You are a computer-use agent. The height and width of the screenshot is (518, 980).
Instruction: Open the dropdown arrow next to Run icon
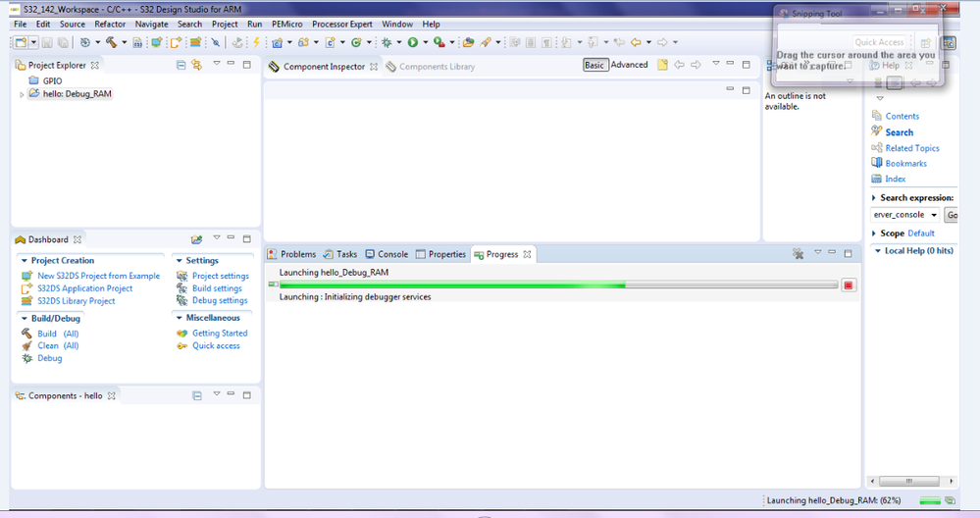pos(425,42)
